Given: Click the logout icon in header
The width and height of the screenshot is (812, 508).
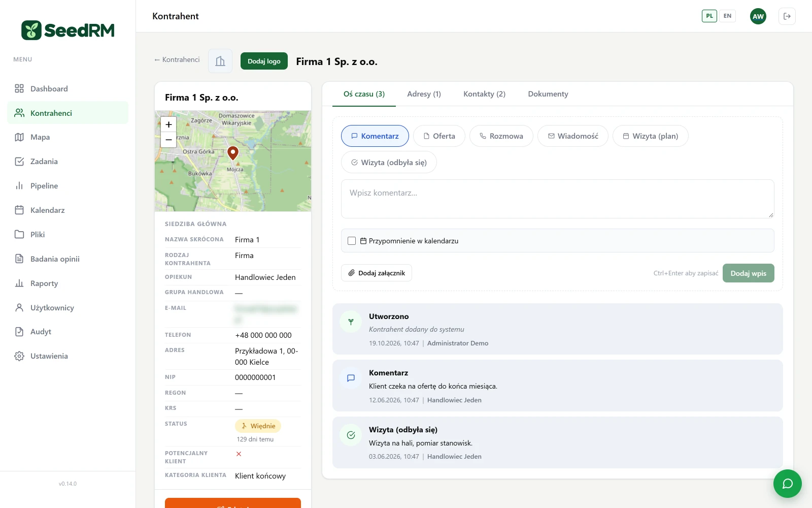Looking at the screenshot, I should (787, 16).
